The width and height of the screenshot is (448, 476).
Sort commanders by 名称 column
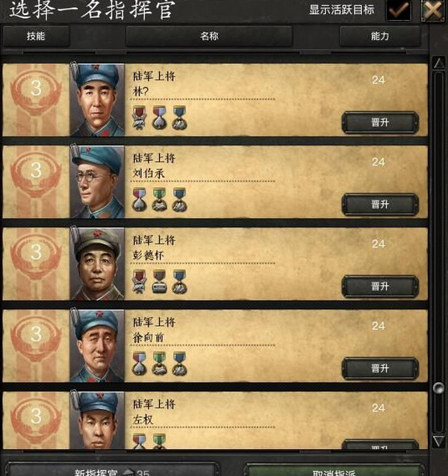coord(209,37)
